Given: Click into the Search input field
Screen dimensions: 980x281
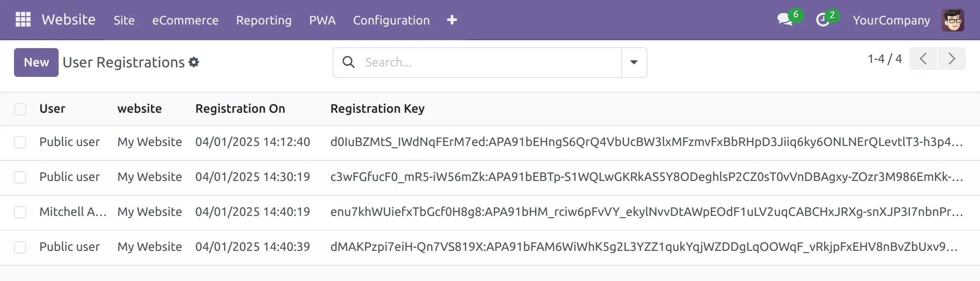Looking at the screenshot, I should pos(490,62).
